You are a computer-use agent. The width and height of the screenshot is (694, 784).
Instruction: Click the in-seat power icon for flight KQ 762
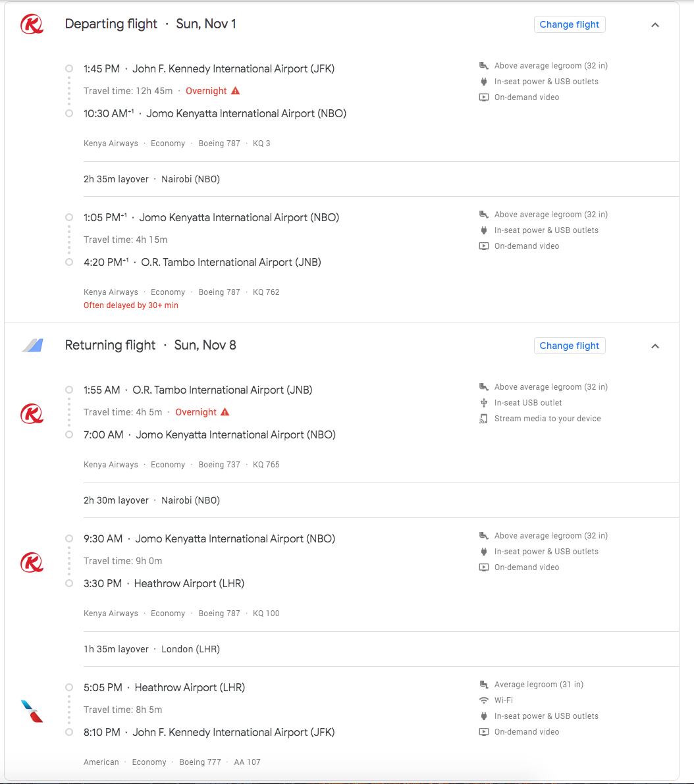point(484,230)
